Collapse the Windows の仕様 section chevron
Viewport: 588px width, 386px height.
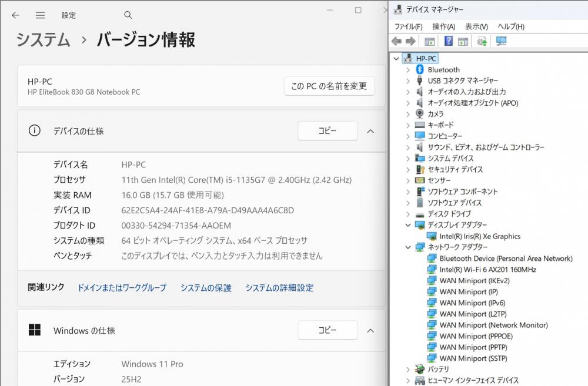tap(370, 331)
